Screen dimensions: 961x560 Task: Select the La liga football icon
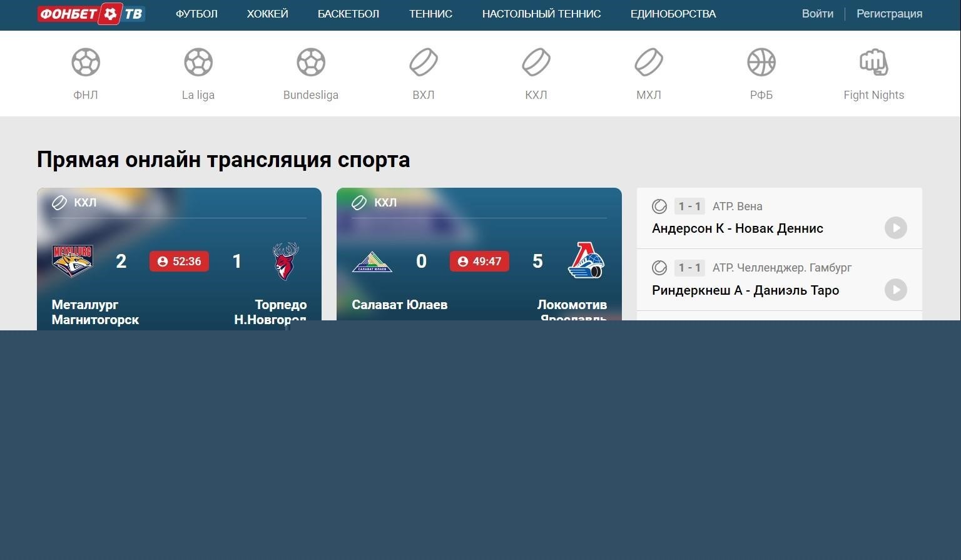198,62
